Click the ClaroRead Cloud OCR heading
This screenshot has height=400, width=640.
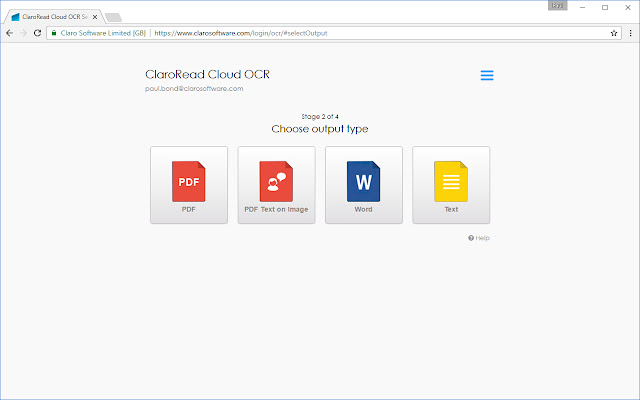pyautogui.click(x=207, y=74)
